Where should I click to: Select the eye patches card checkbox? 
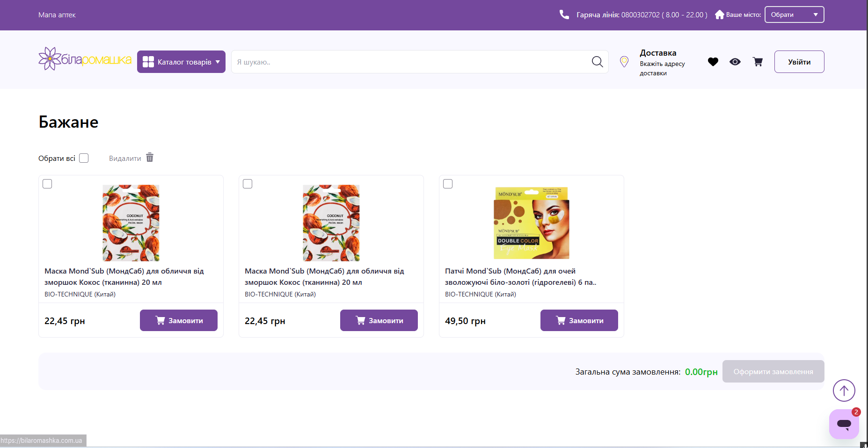click(448, 184)
